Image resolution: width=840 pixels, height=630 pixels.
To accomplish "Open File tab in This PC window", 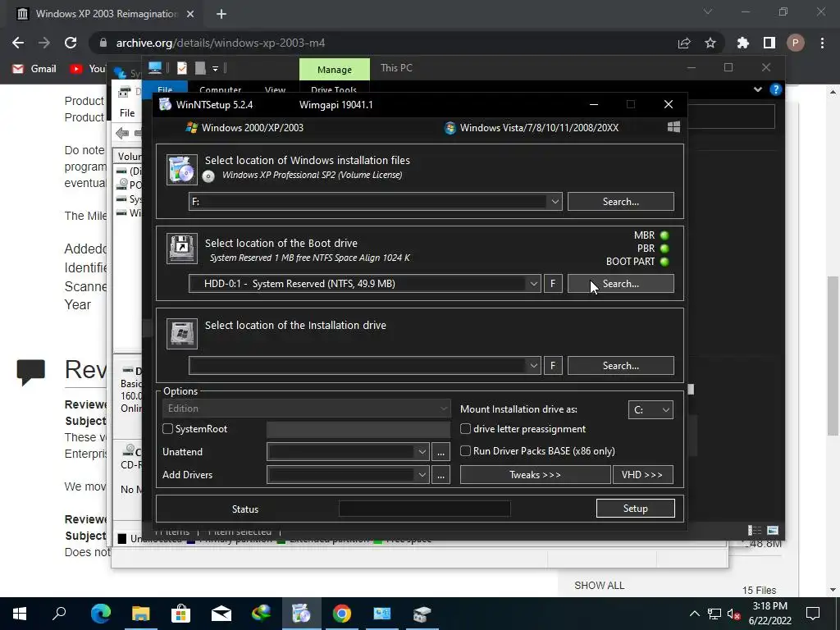I will click(x=165, y=89).
